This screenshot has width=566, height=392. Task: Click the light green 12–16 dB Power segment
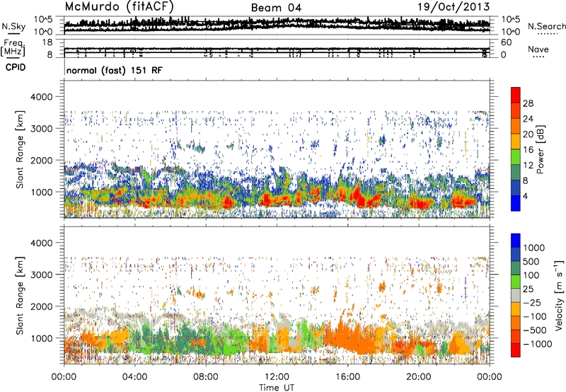click(x=516, y=156)
